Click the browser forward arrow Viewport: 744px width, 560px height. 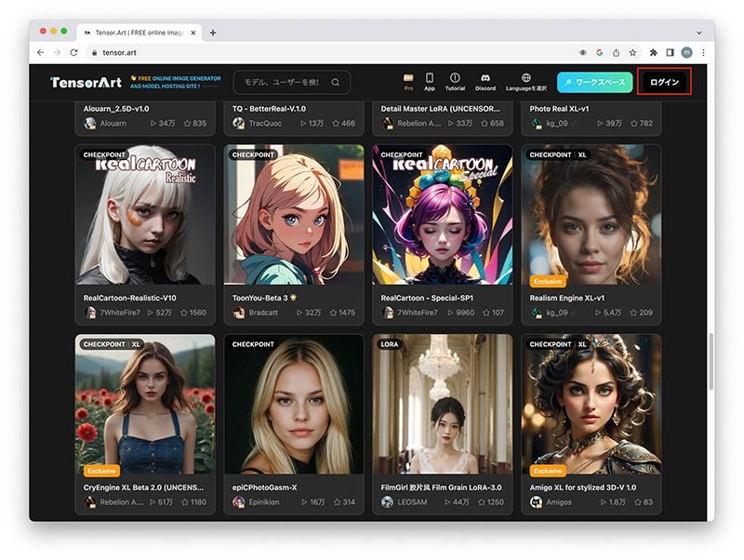(x=57, y=53)
